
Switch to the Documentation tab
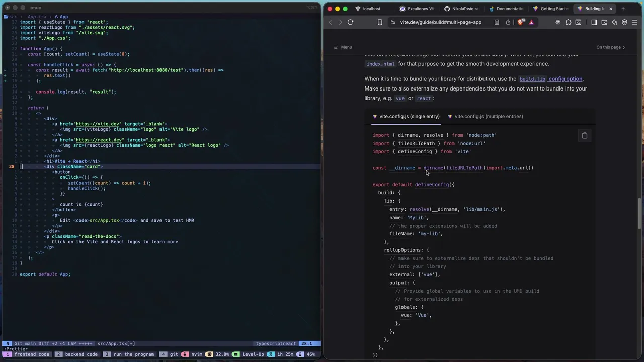(x=507, y=9)
